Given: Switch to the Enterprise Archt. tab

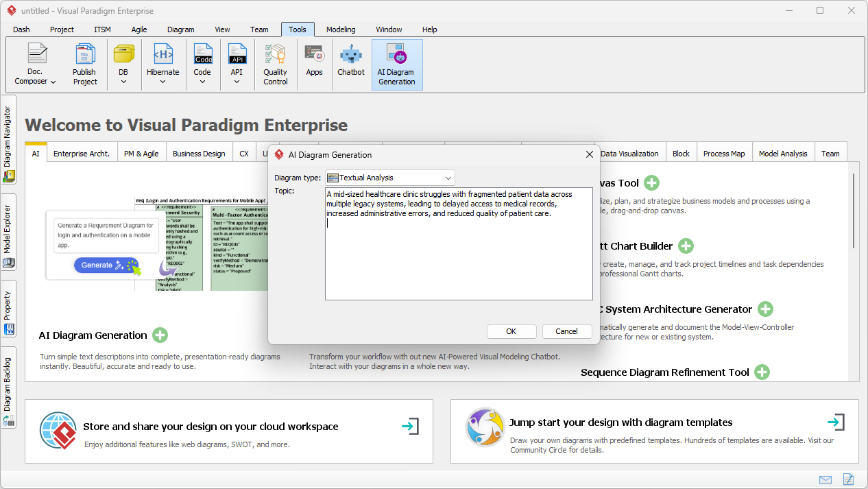Looking at the screenshot, I should [82, 153].
